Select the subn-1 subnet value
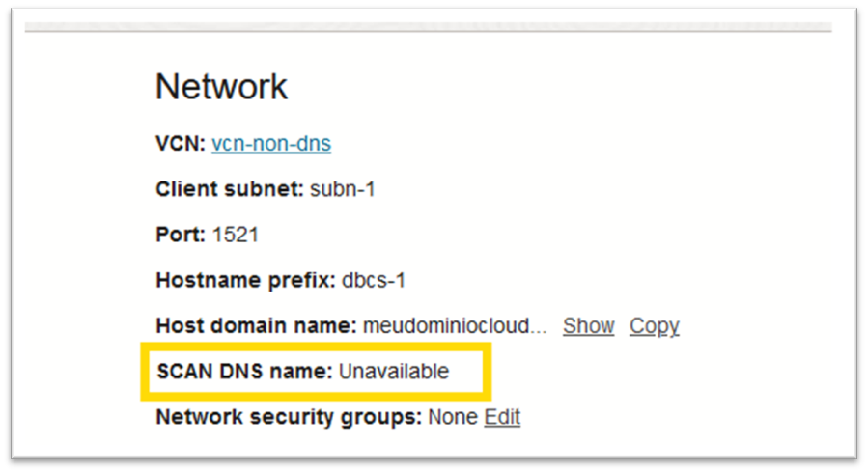This screenshot has height=473, width=868. pos(343,189)
